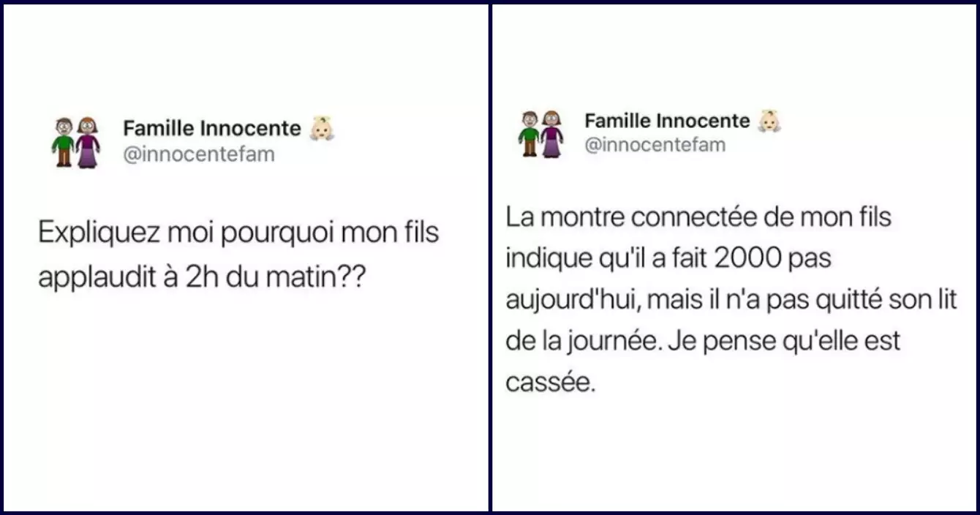Click the man figure in left tweet avatar

64,142
